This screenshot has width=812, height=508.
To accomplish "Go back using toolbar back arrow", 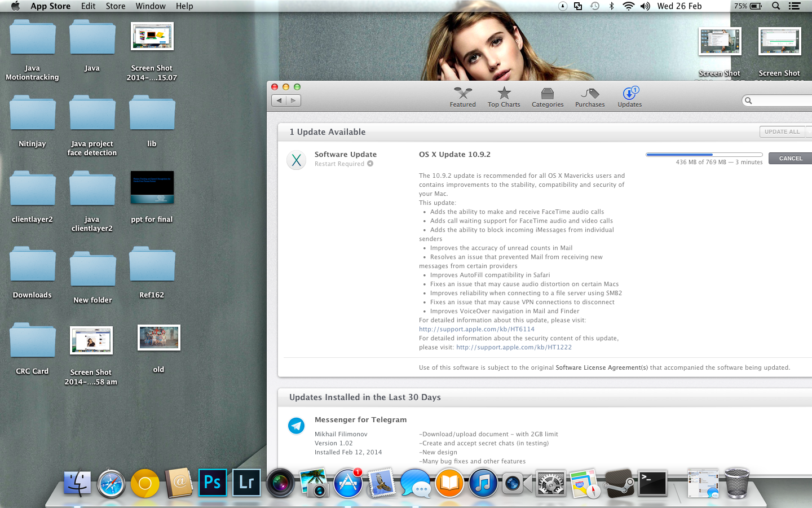I will coord(279,100).
